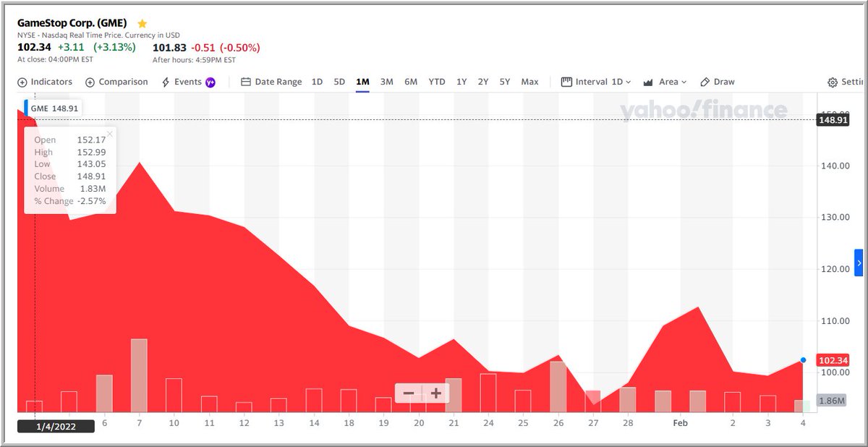The width and height of the screenshot is (868, 447).
Task: Click the yellow watchlist star icon
Action: pos(142,23)
